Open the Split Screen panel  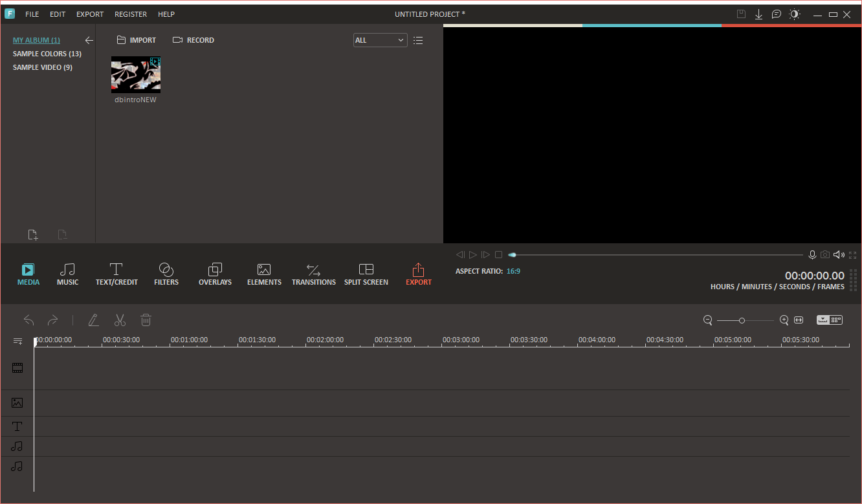point(366,274)
